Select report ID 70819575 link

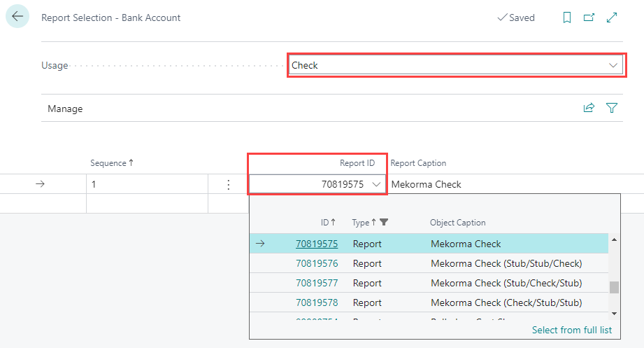[317, 244]
